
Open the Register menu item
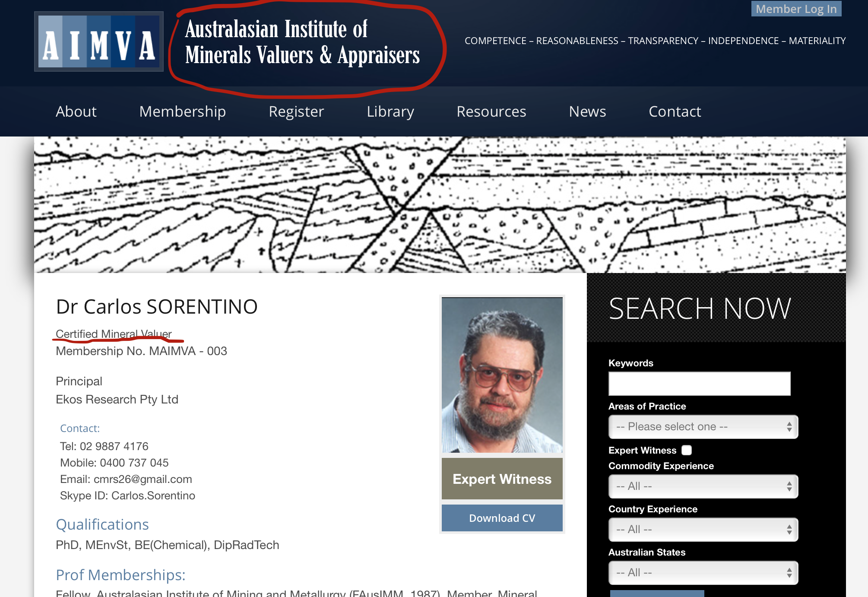coord(296,111)
